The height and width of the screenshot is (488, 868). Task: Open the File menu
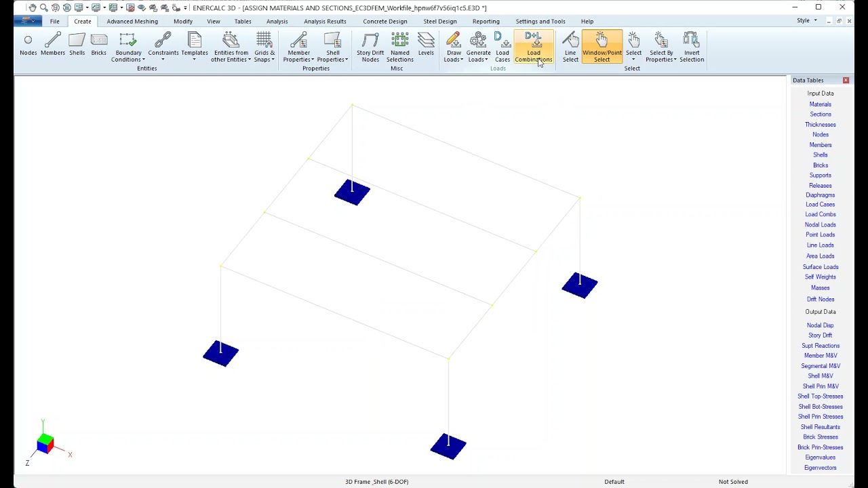pyautogui.click(x=54, y=21)
